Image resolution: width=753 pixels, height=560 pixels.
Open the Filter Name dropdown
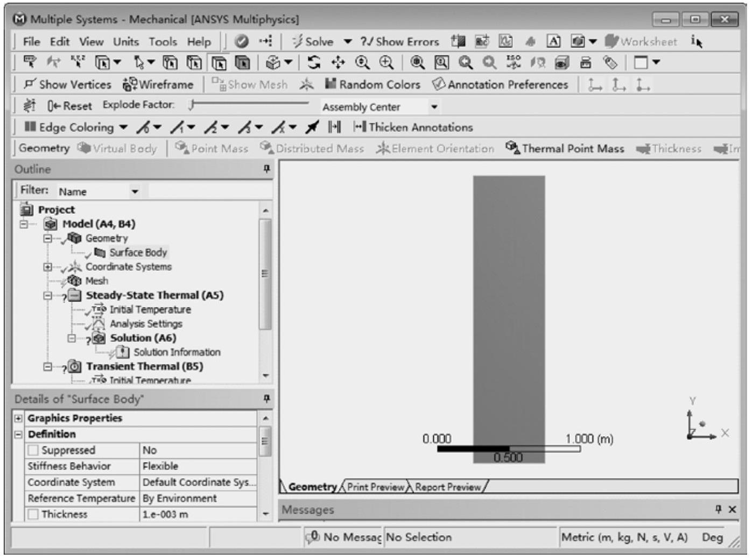(135, 192)
